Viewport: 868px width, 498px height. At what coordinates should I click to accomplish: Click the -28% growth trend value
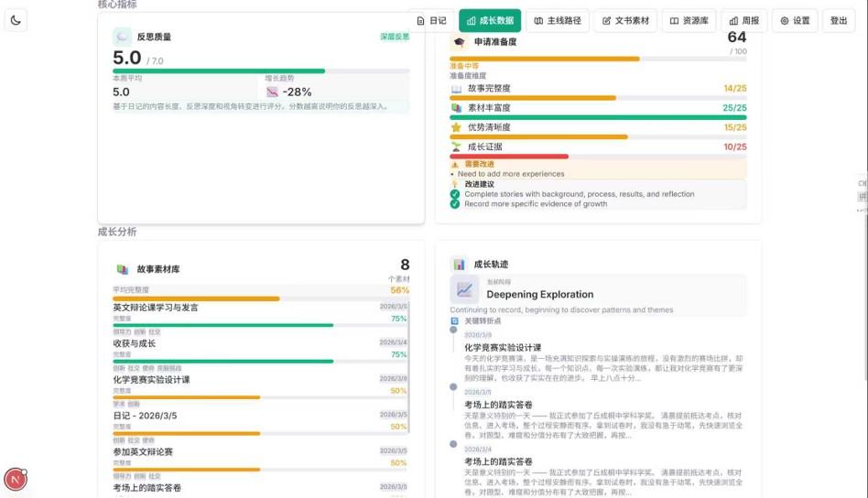(x=297, y=92)
